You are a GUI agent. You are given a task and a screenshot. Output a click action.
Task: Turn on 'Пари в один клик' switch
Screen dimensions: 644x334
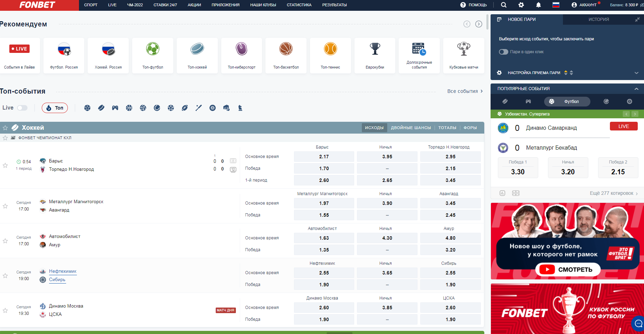point(503,52)
